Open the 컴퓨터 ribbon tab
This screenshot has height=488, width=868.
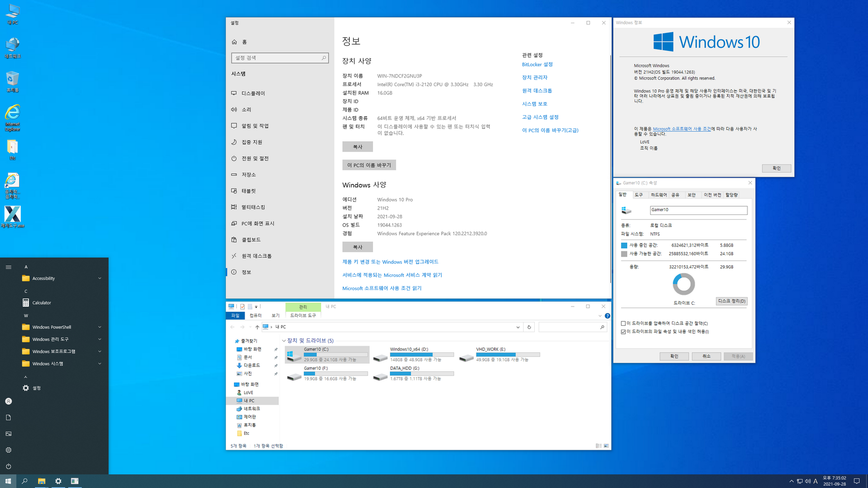coord(255,316)
